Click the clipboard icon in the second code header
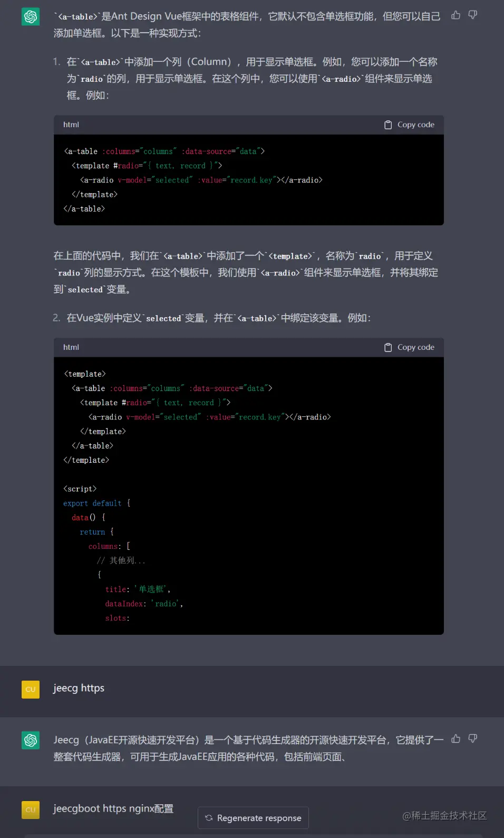The width and height of the screenshot is (504, 838). [x=388, y=348]
